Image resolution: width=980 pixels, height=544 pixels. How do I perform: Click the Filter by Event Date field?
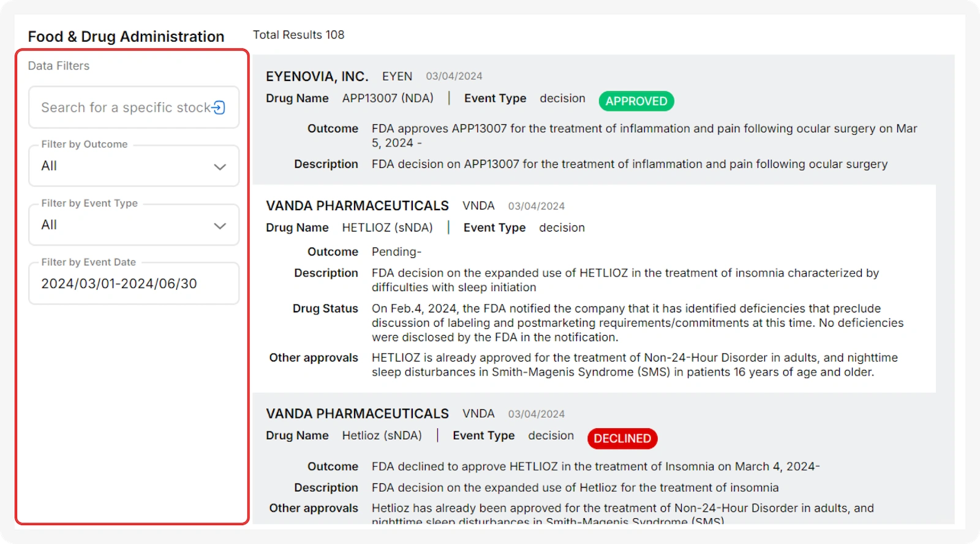click(134, 284)
